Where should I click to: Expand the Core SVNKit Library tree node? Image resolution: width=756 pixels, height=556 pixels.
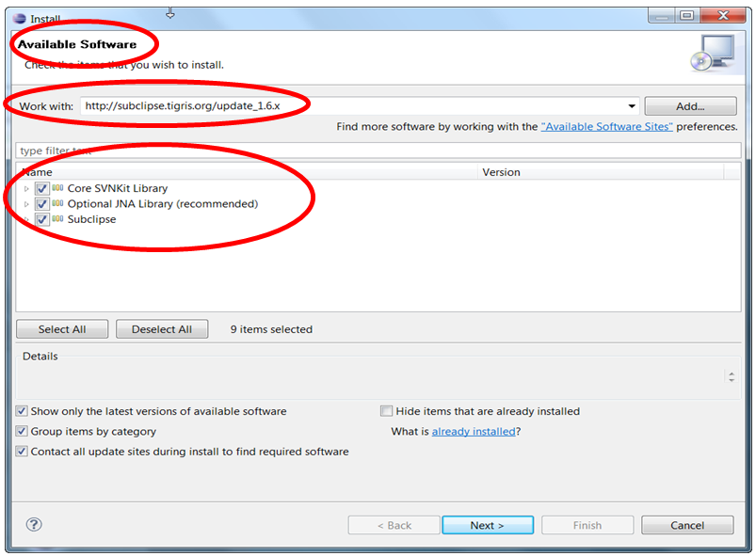(x=26, y=189)
